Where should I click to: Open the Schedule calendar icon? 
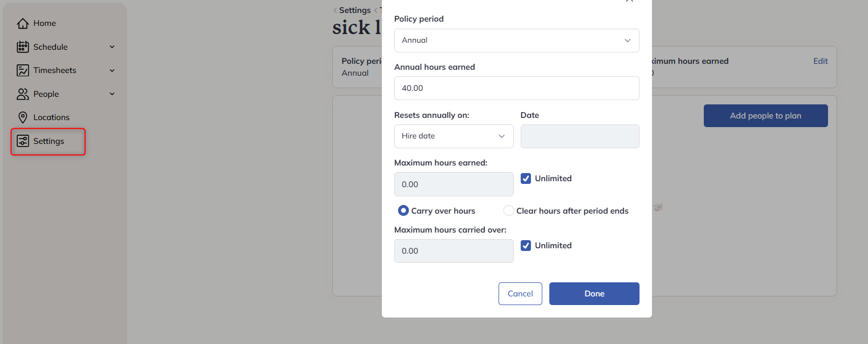23,47
